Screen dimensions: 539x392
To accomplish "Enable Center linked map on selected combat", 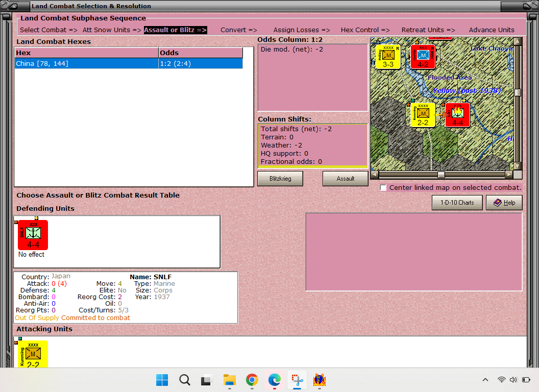I will coord(383,188).
